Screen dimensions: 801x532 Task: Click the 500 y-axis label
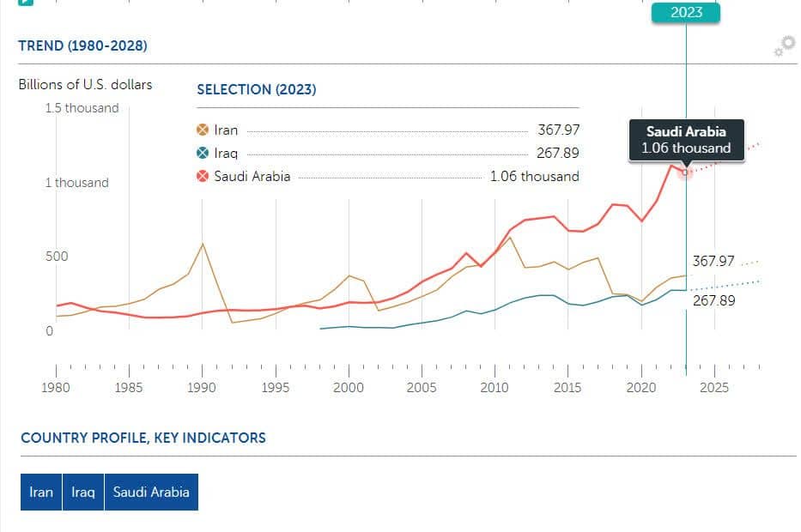(x=56, y=257)
